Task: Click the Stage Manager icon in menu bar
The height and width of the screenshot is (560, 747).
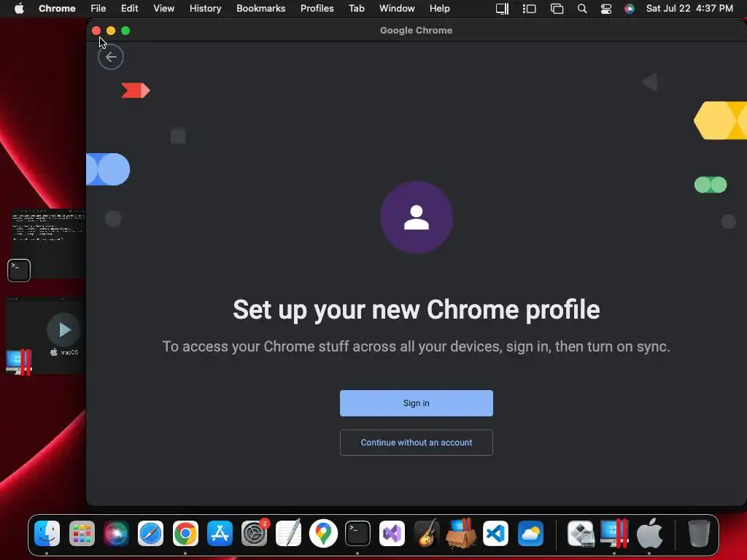Action: (x=530, y=9)
